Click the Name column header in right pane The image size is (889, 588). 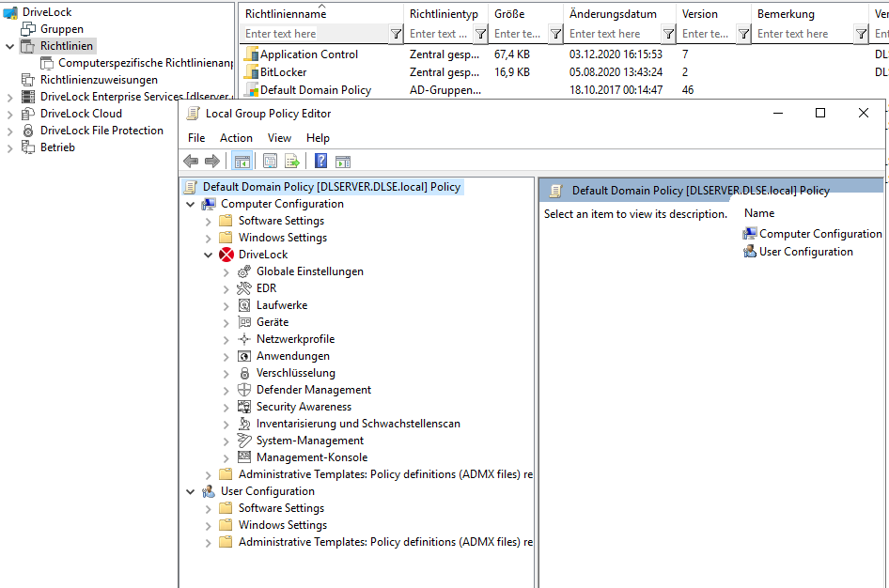click(759, 213)
